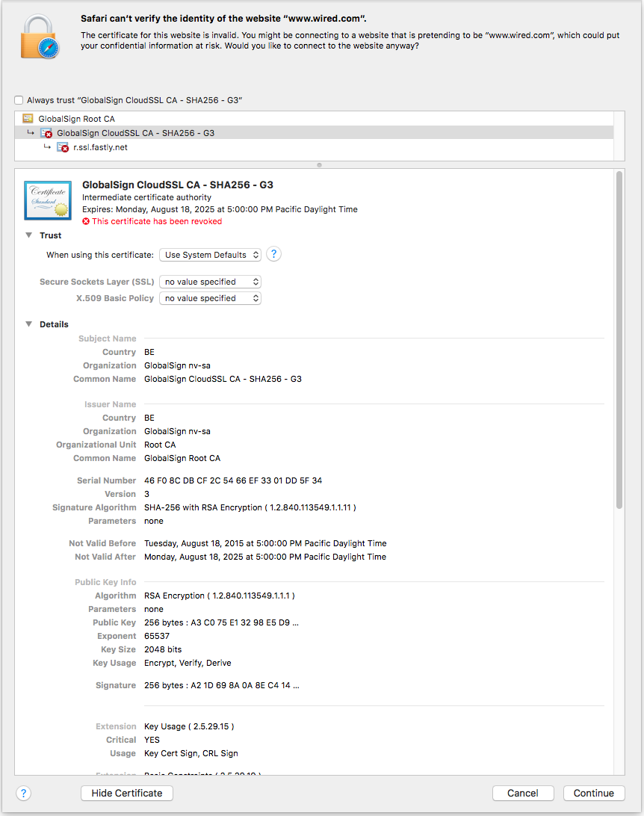
Task: Click the Safari padlock warning icon
Action: coord(40,37)
